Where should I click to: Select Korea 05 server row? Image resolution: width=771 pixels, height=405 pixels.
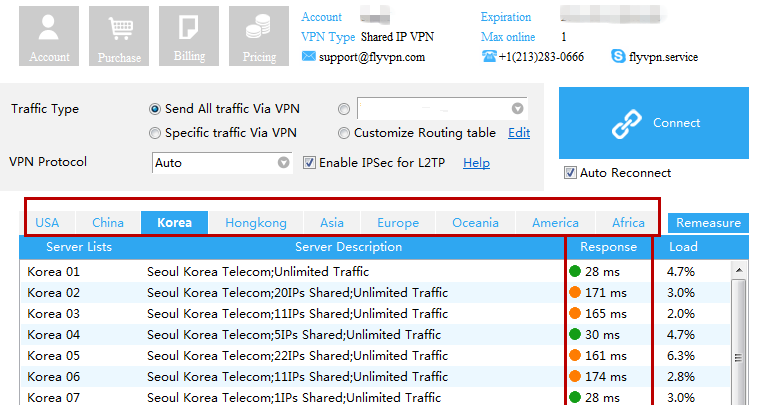[375, 355]
